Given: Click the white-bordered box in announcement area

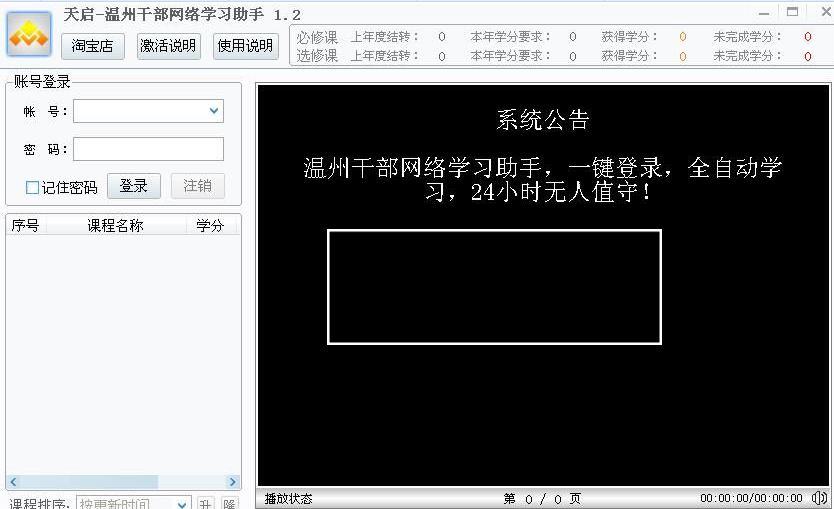Looking at the screenshot, I should pos(495,287).
